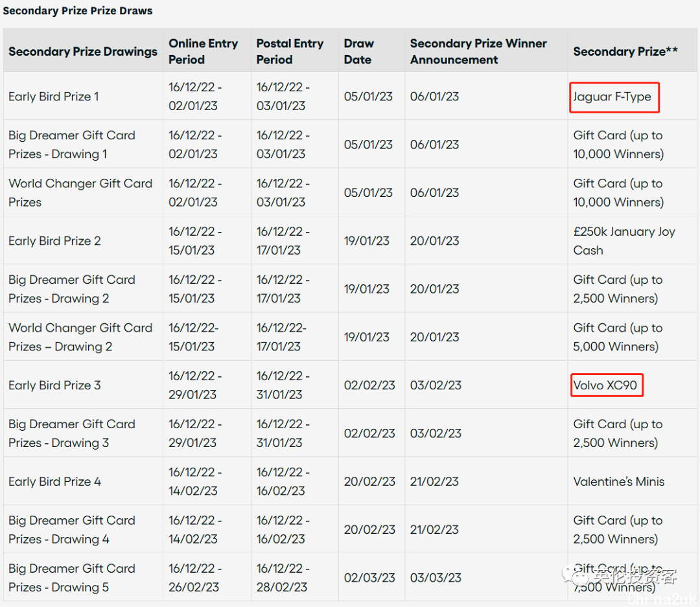Viewport: 700px width, 607px height.
Task: Select 'Big Dreamer Gift Card Prizes - Drawing 1'
Action: pyautogui.click(x=72, y=144)
